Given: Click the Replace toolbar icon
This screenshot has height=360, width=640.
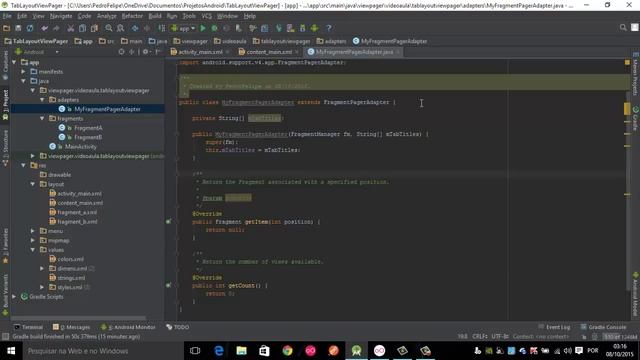Looking at the screenshot, I should pos(120,28).
